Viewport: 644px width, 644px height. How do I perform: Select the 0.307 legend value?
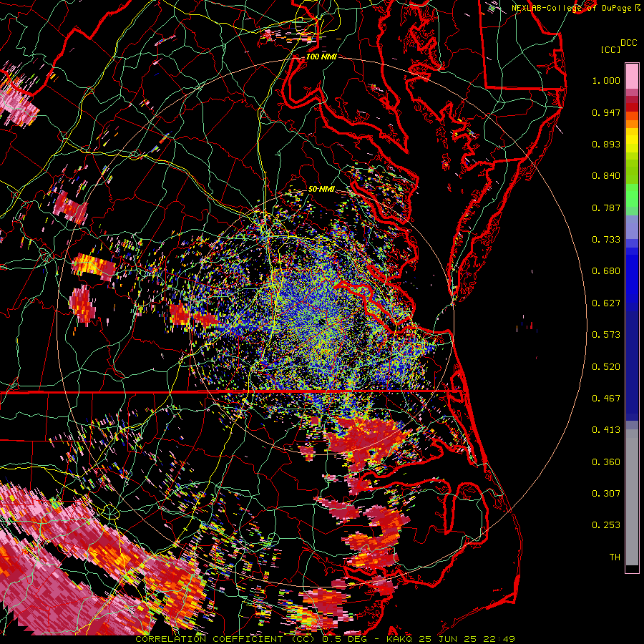(x=606, y=494)
